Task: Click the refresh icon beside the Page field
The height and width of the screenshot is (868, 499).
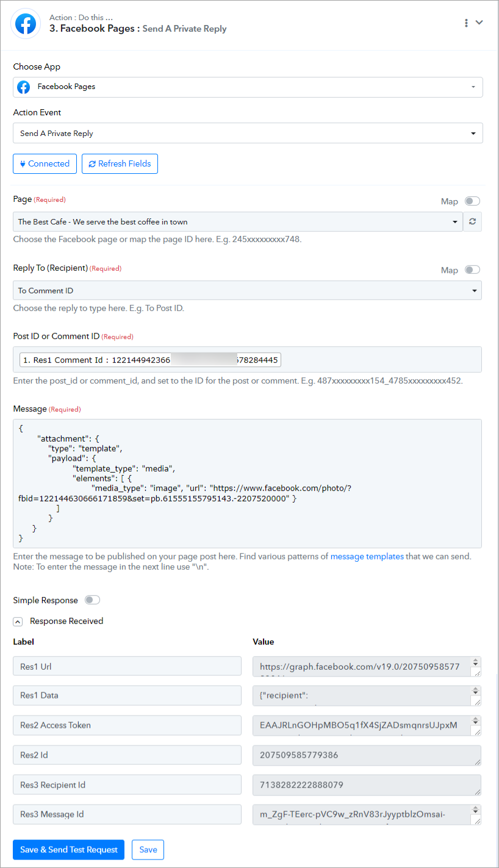Action: (472, 222)
